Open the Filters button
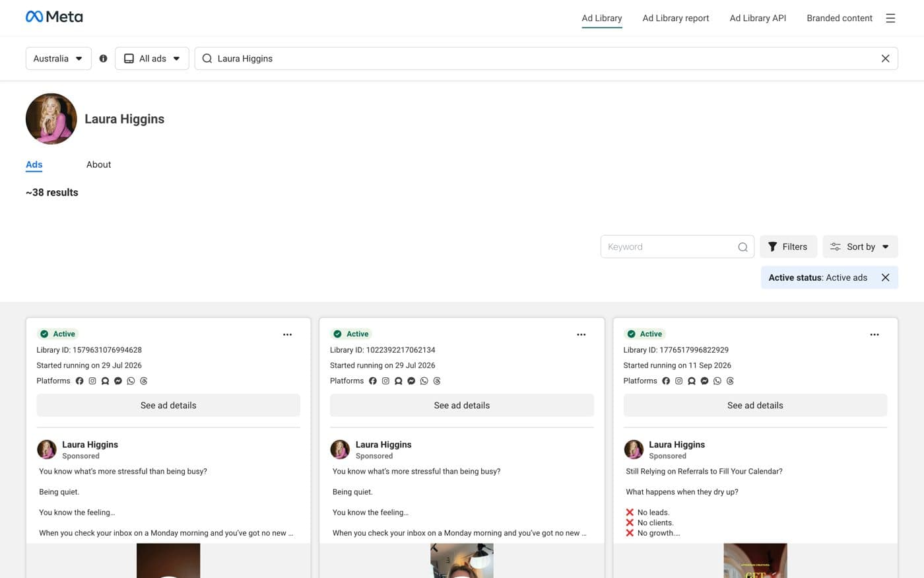 pos(788,247)
